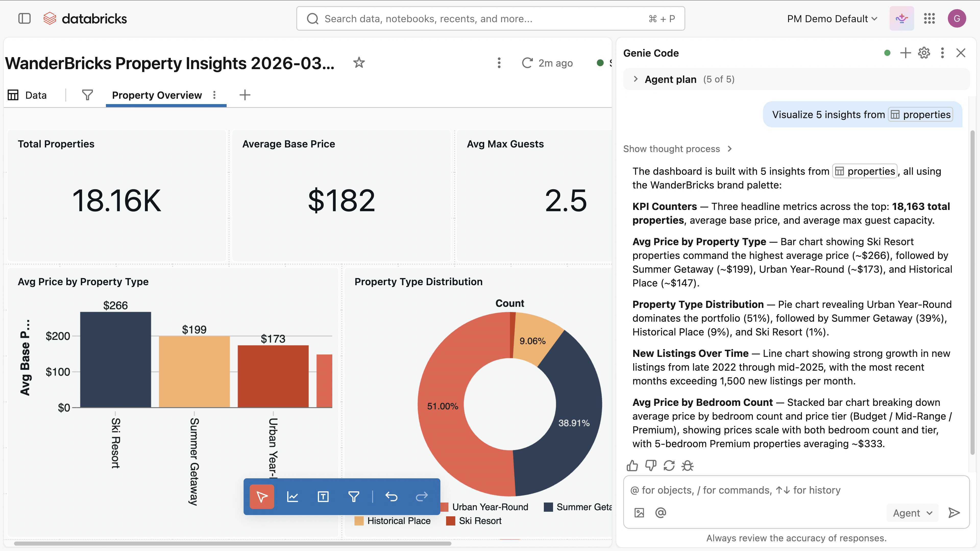
Task: Click the properties reference chip in Genie's answer
Action: point(865,171)
